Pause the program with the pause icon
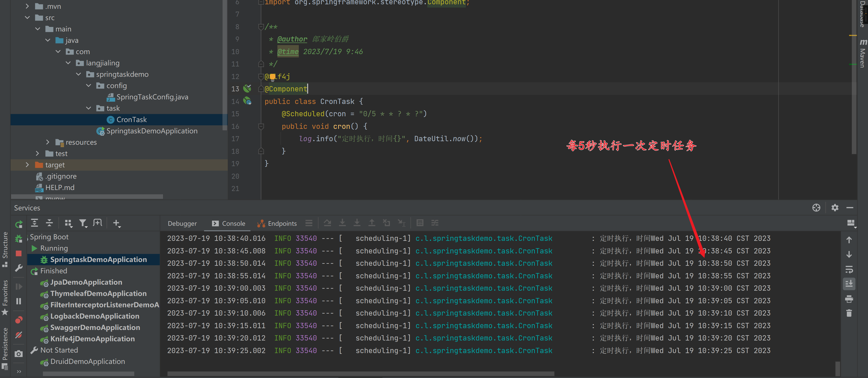The width and height of the screenshot is (868, 378). [19, 301]
